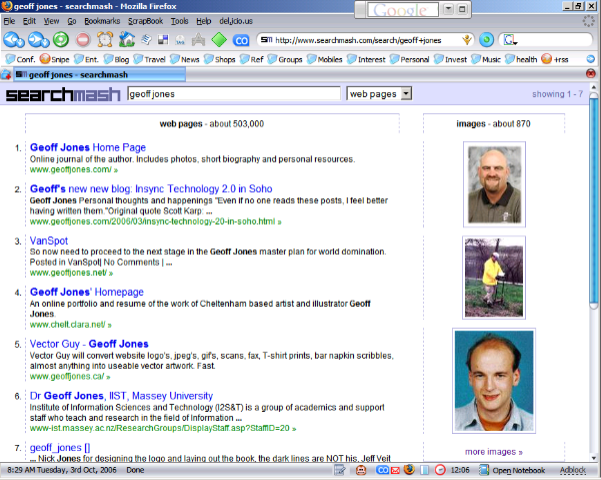Open the del.icio.us menu
The height and width of the screenshot is (480, 601).
[x=236, y=21]
